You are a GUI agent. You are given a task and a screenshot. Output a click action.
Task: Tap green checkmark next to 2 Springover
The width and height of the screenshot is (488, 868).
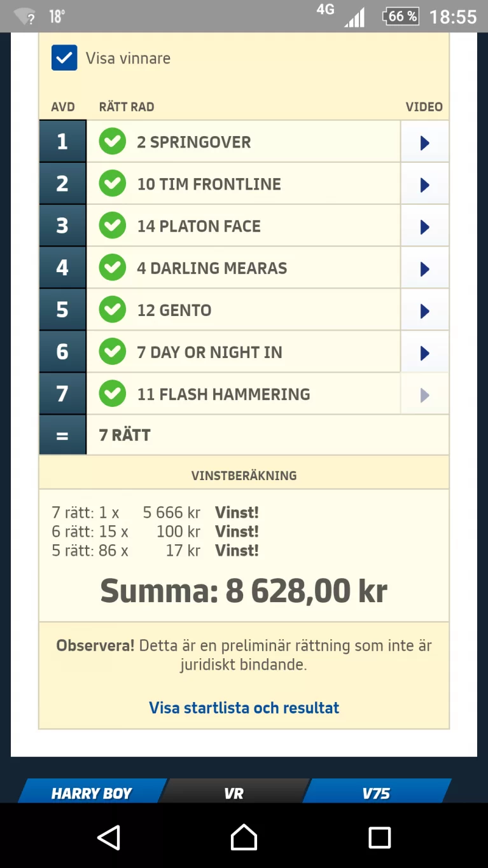pos(113,142)
